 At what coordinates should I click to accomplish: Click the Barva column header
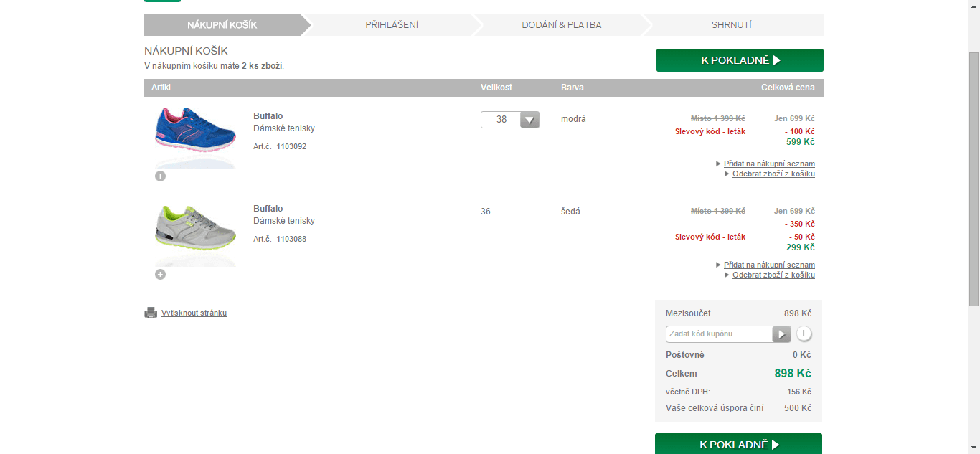tap(573, 88)
